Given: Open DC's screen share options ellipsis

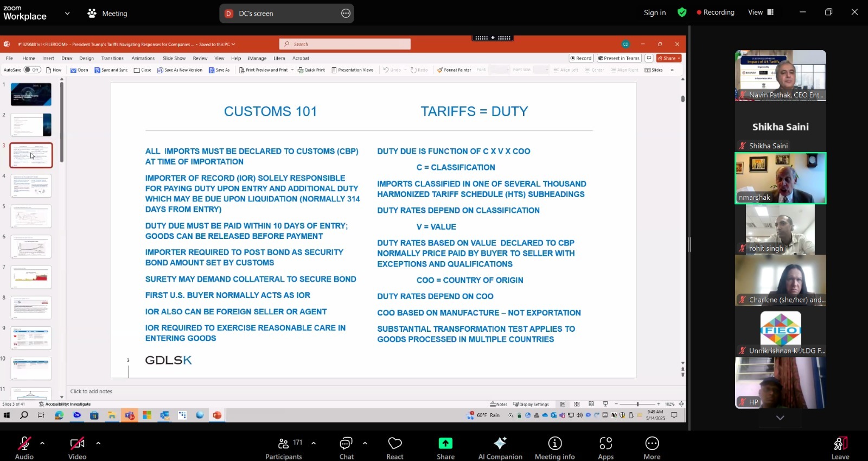Looking at the screenshot, I should pos(346,14).
